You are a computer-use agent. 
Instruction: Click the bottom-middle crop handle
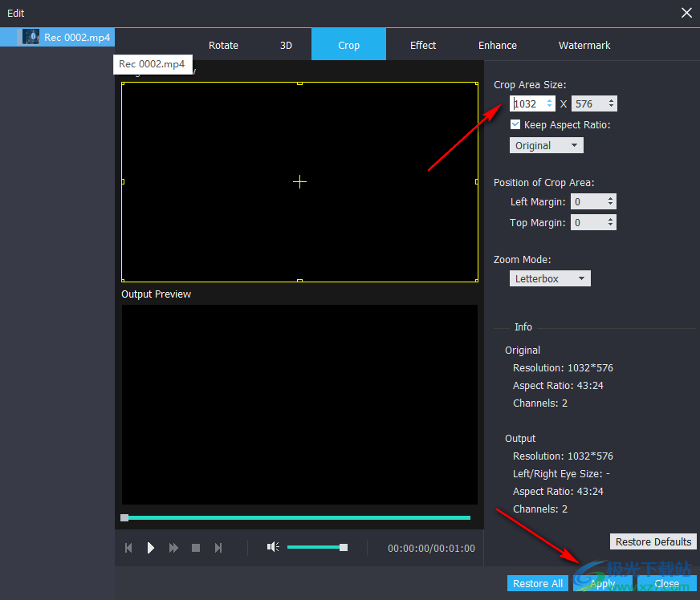point(299,281)
